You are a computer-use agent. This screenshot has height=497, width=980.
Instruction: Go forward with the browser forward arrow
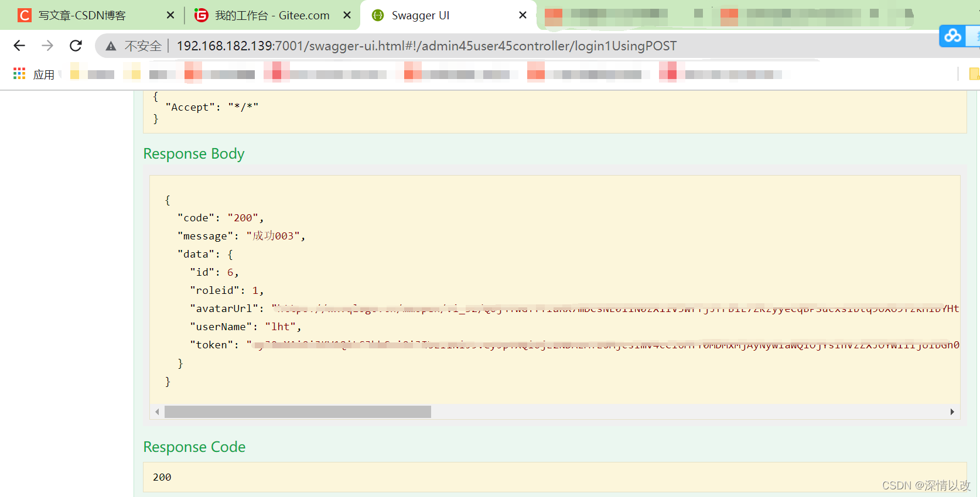(x=47, y=46)
